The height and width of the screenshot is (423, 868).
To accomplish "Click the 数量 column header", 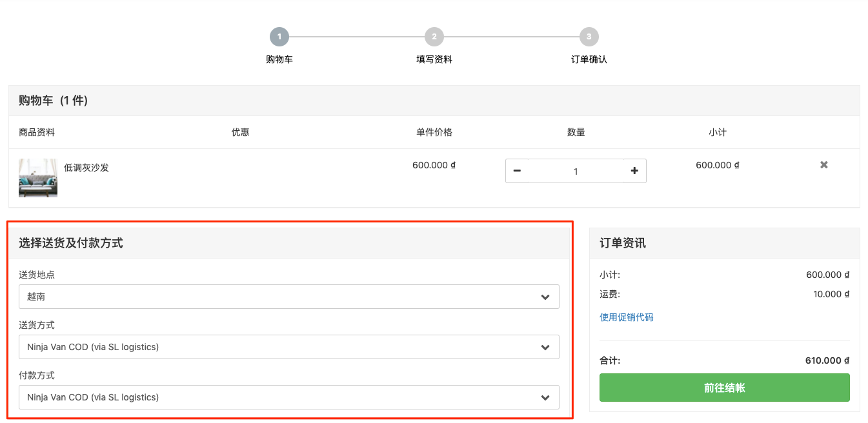I will (x=576, y=132).
